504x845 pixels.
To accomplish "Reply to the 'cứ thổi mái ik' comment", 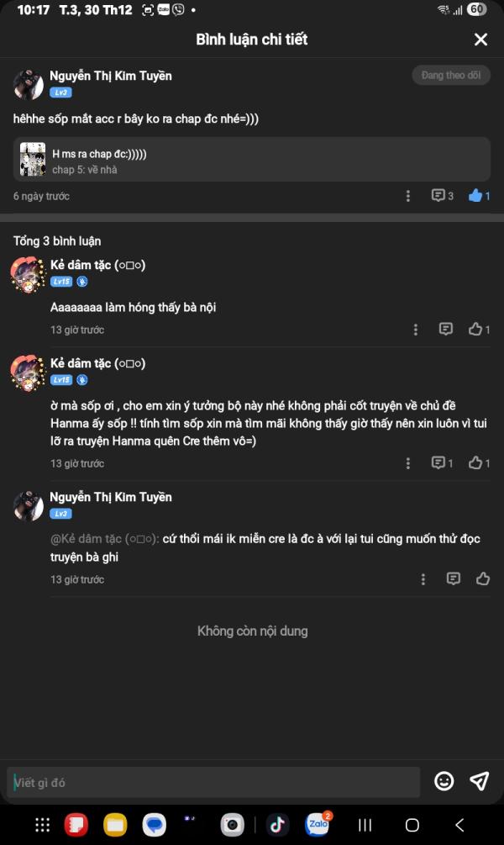I will pyautogui.click(x=454, y=579).
